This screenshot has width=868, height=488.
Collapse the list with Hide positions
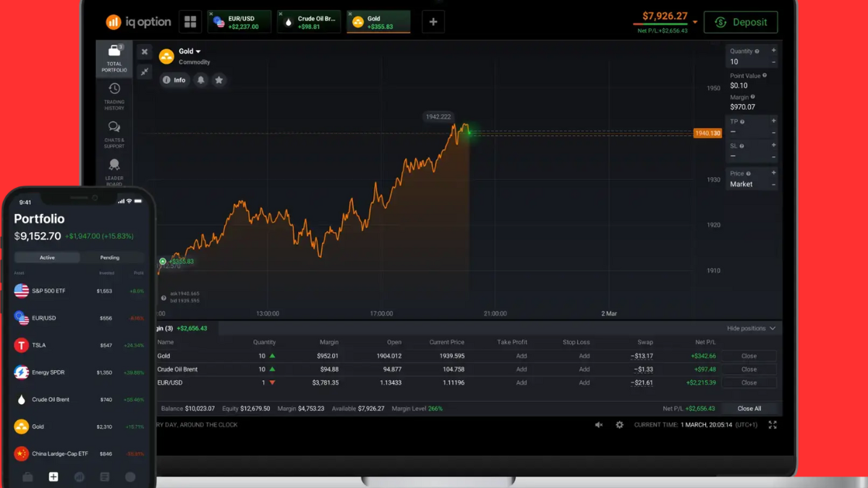coord(751,328)
